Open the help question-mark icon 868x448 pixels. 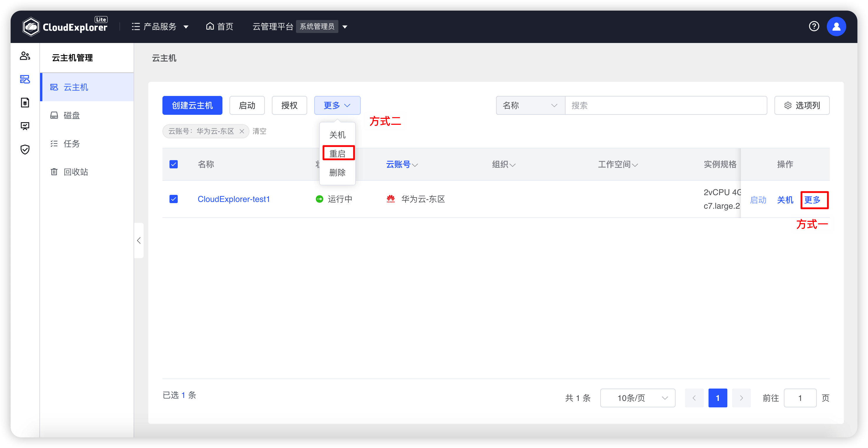click(814, 26)
